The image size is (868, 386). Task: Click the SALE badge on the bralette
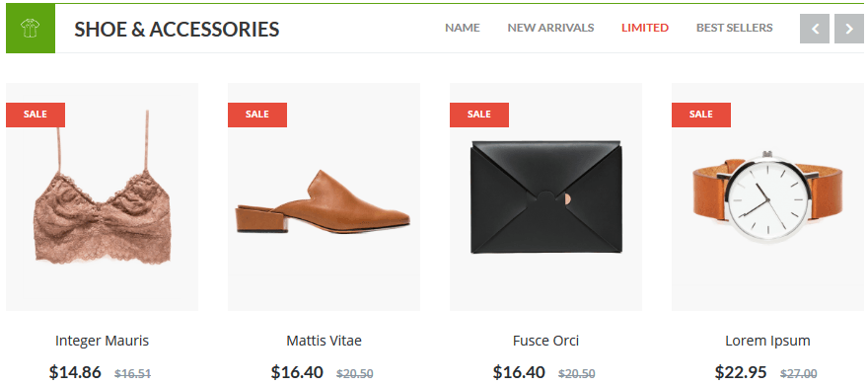(x=36, y=115)
